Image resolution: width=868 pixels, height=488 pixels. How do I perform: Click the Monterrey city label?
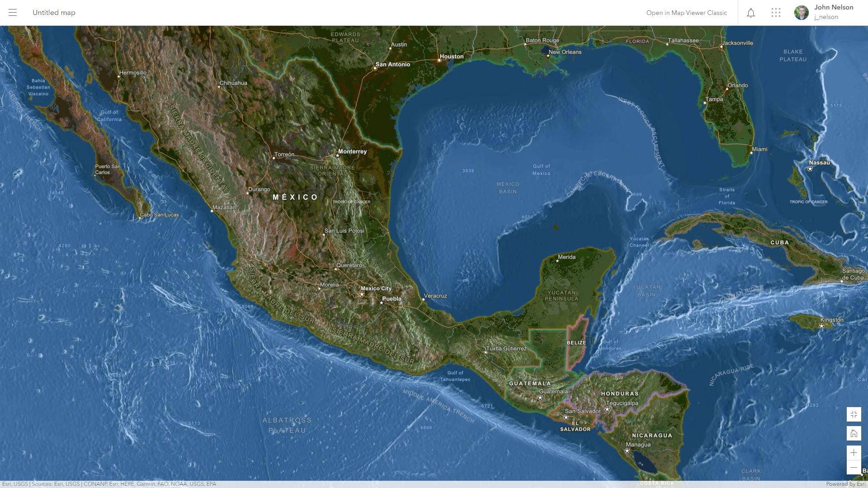(352, 151)
